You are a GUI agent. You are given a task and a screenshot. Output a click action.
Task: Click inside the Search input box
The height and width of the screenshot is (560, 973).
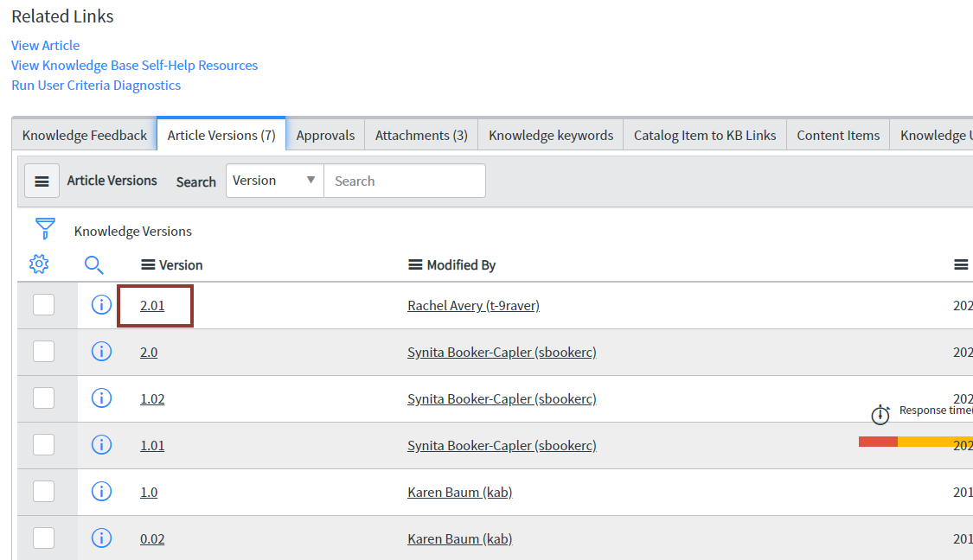[405, 181]
